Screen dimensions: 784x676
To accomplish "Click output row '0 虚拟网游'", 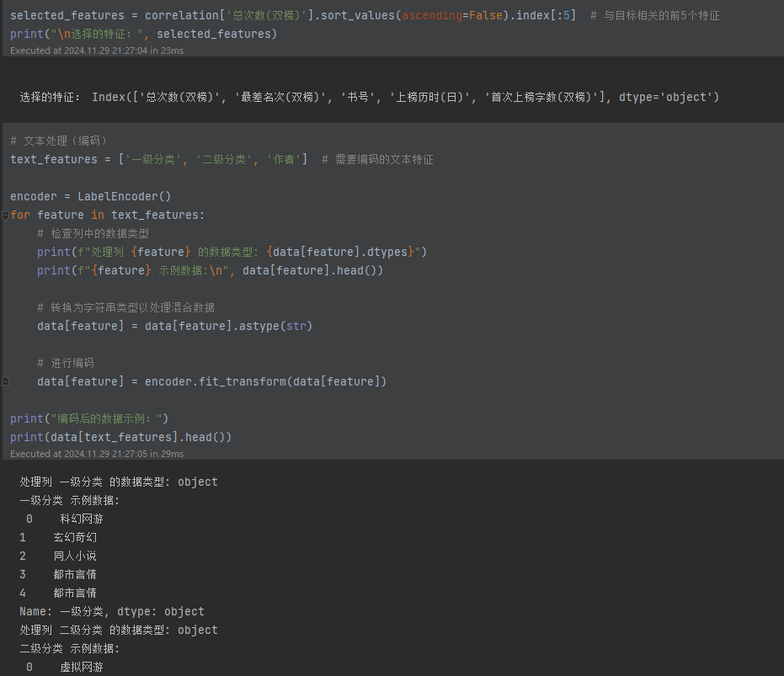I will pos(65,667).
